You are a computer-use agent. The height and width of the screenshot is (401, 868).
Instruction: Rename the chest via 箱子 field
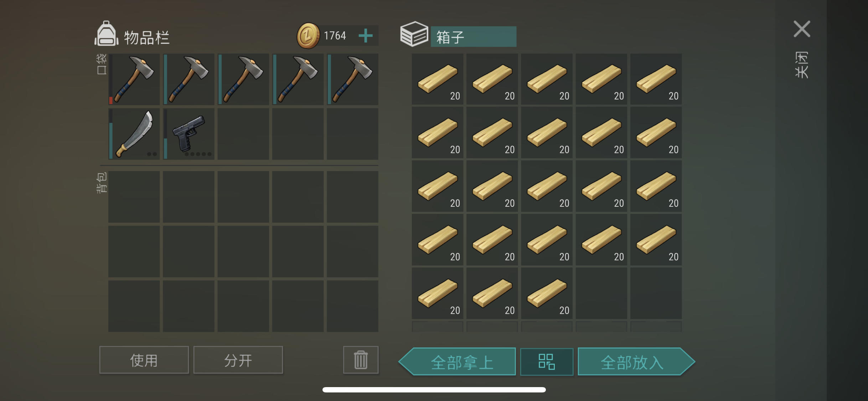pos(474,36)
